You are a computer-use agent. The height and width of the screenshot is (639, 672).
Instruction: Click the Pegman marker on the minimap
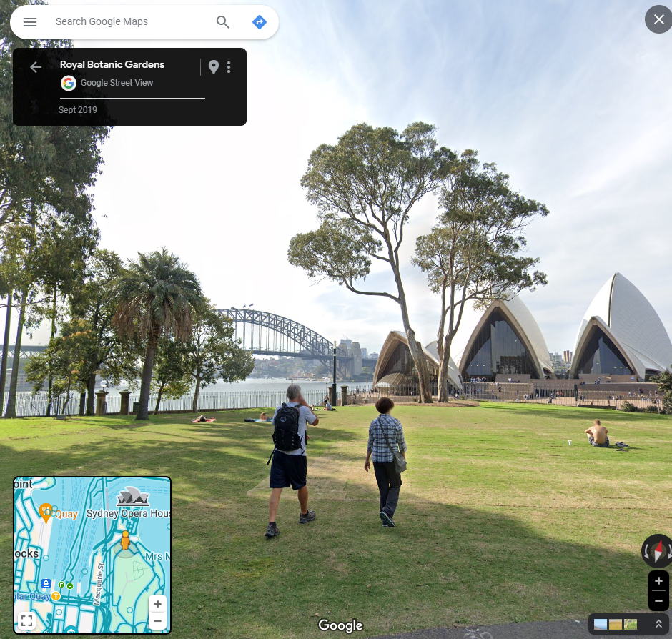[x=125, y=540]
